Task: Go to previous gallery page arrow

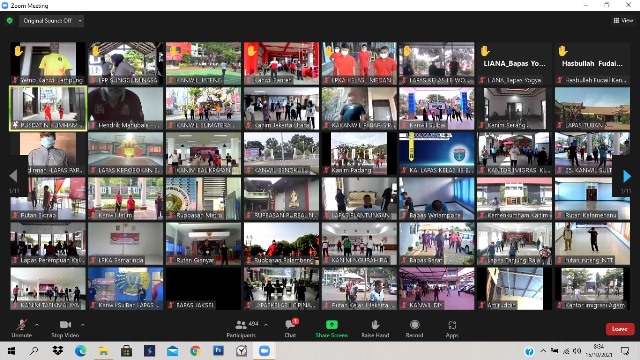Action: pos(13,176)
